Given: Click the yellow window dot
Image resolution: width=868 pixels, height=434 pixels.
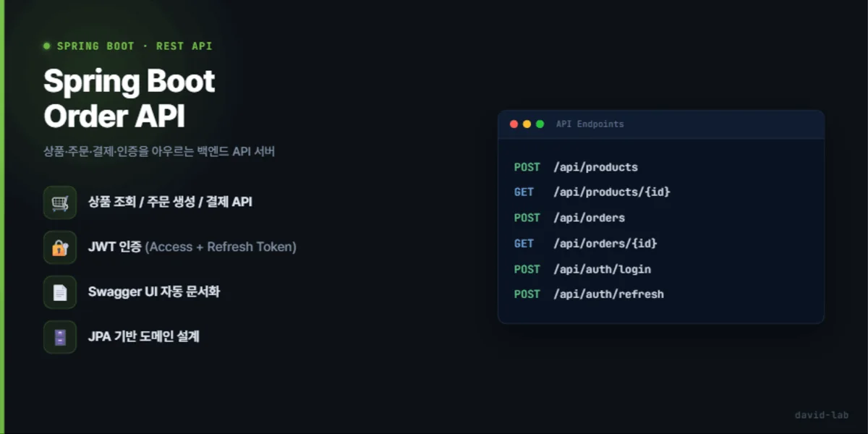Looking at the screenshot, I should click(x=527, y=124).
